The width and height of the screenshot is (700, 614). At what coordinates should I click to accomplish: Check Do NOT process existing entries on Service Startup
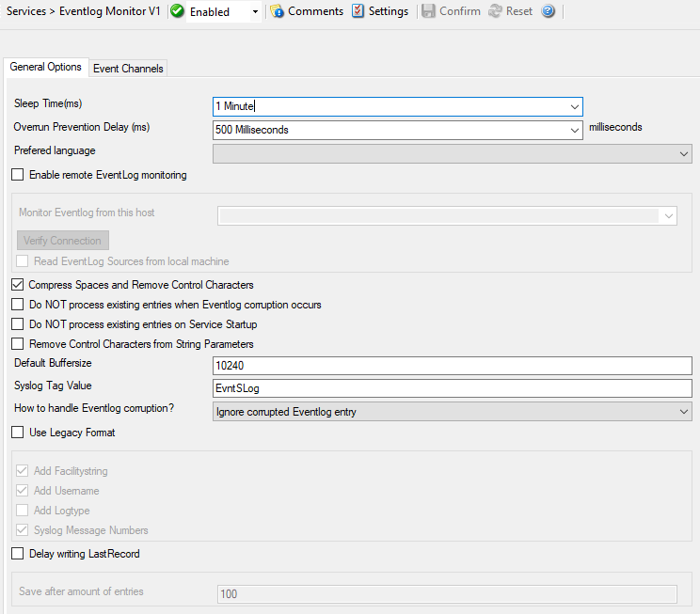pos(17,324)
